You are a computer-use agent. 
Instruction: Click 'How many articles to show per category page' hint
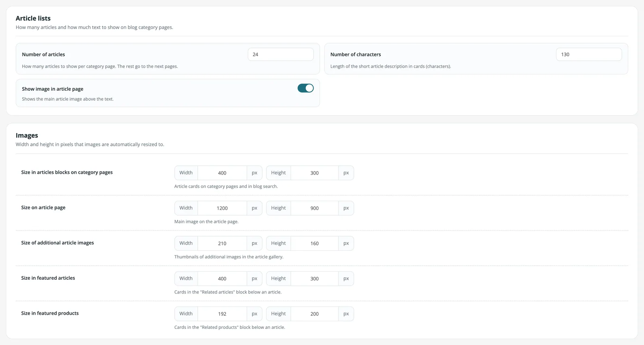click(100, 67)
